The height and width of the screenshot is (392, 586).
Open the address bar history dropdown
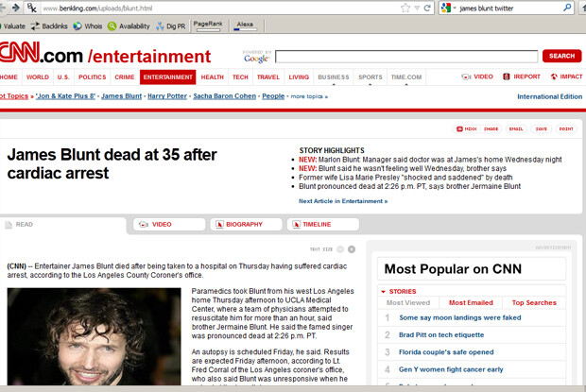pos(417,8)
